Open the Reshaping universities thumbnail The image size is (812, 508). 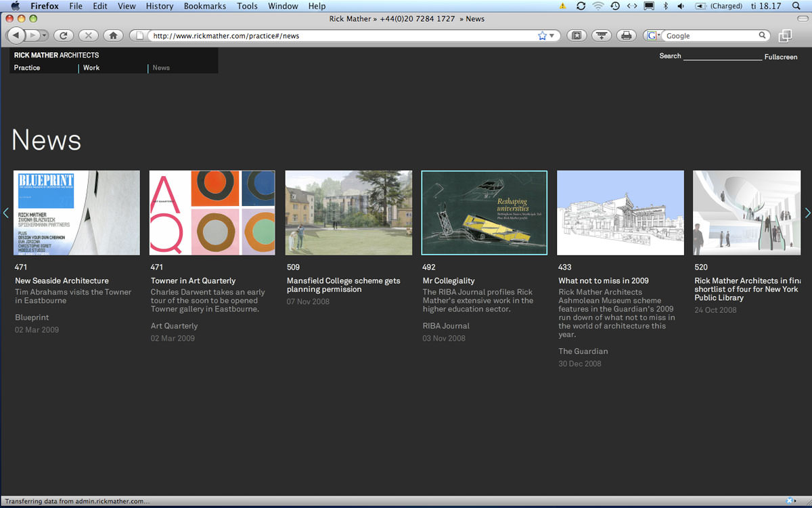(484, 213)
